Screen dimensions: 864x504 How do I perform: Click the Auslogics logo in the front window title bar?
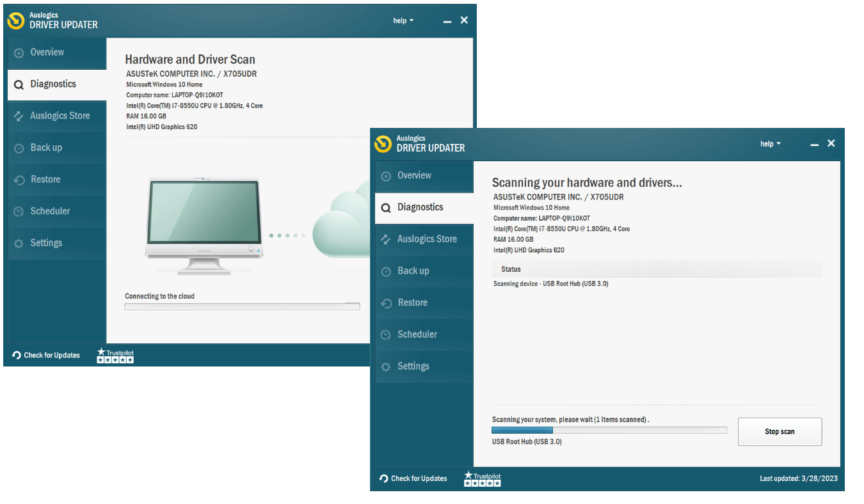pyautogui.click(x=383, y=143)
